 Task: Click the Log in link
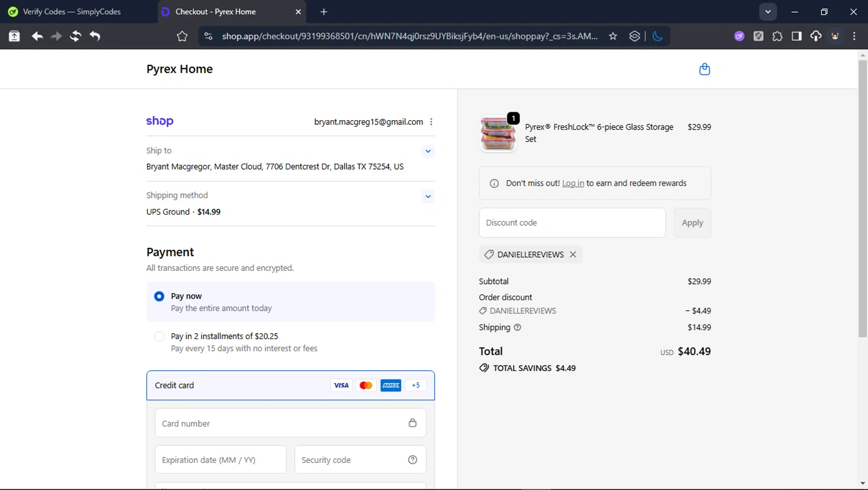[x=573, y=183]
